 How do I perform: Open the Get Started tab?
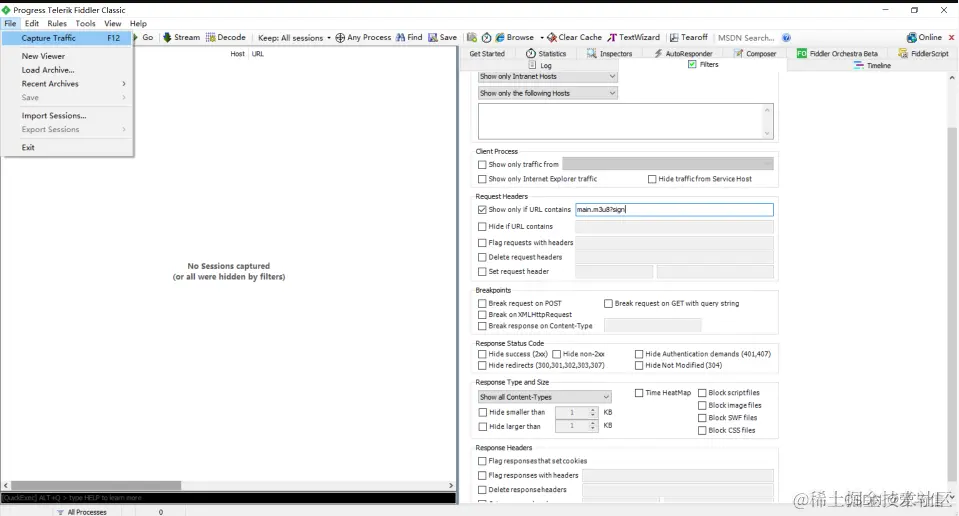487,54
